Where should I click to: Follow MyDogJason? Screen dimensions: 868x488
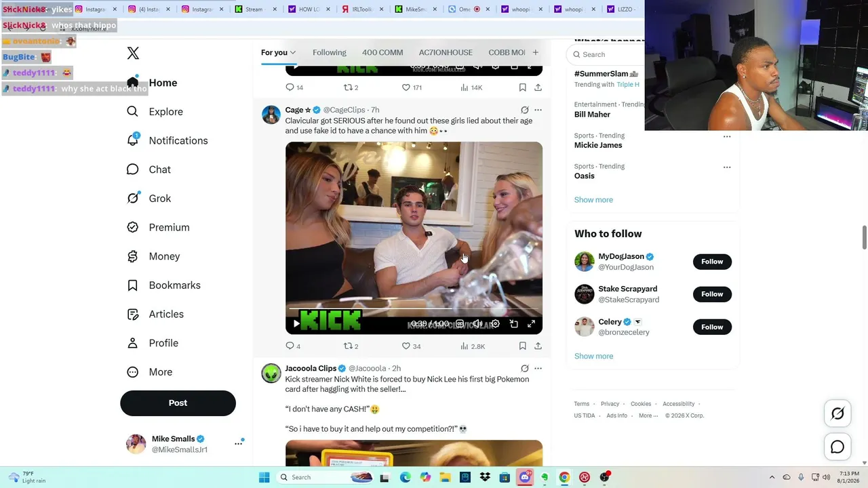tap(712, 262)
